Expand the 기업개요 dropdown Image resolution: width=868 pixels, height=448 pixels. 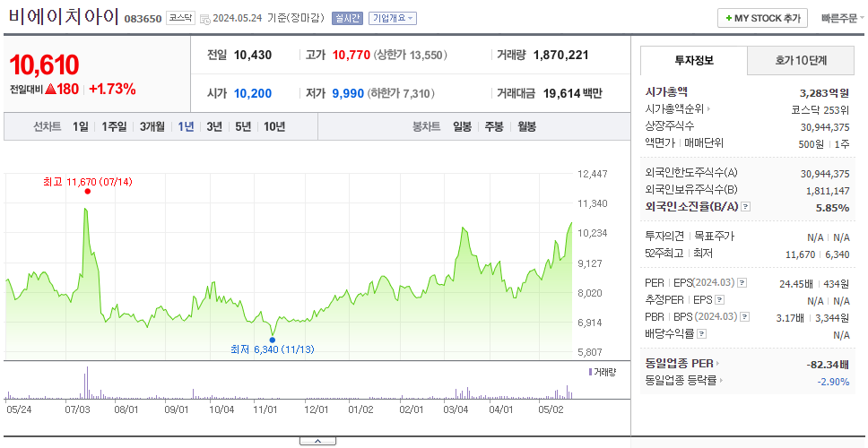click(x=393, y=18)
